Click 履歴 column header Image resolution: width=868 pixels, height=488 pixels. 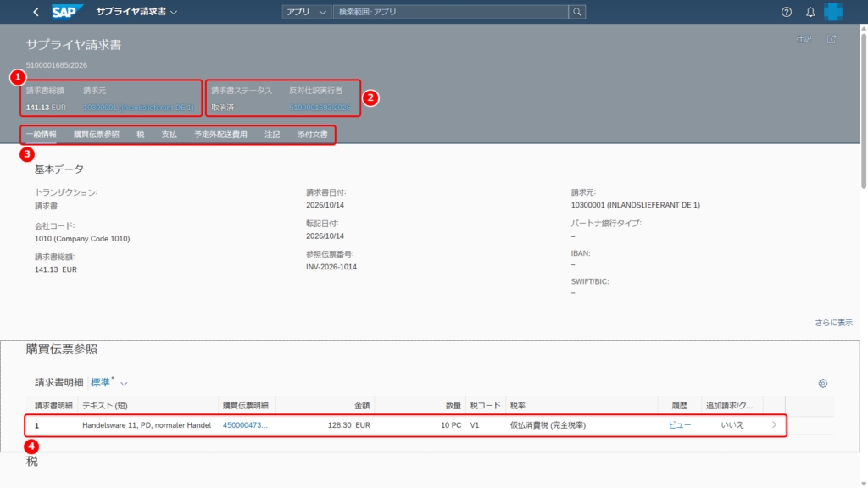679,406
